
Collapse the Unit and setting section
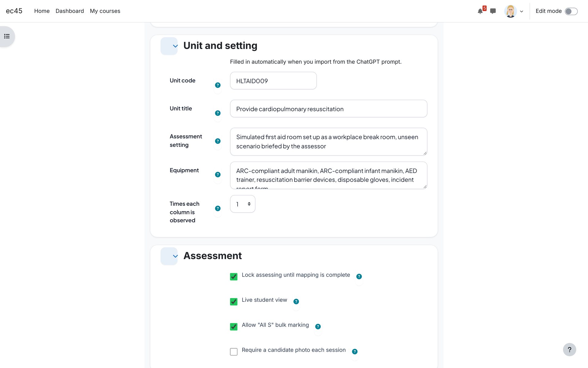(169, 46)
